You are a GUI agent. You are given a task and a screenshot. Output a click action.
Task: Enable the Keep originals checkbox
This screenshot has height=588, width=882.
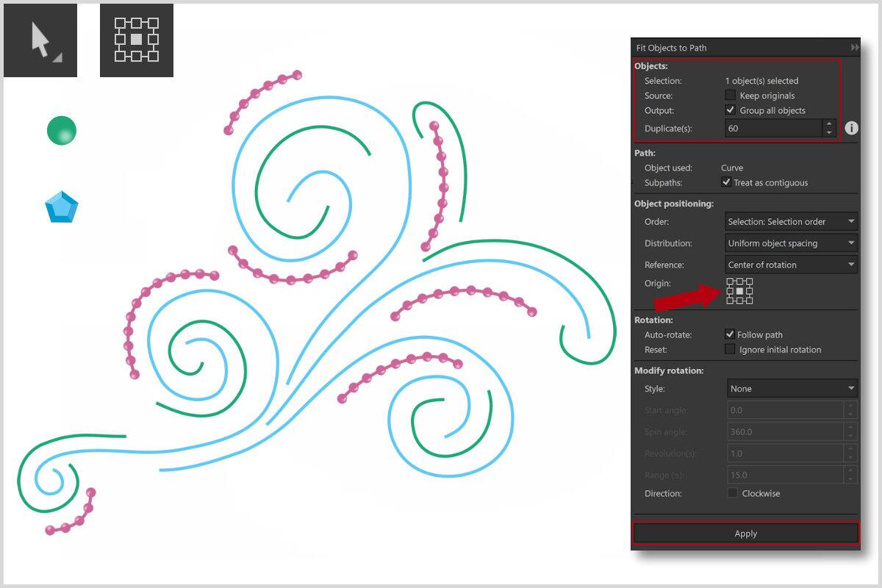click(x=731, y=95)
